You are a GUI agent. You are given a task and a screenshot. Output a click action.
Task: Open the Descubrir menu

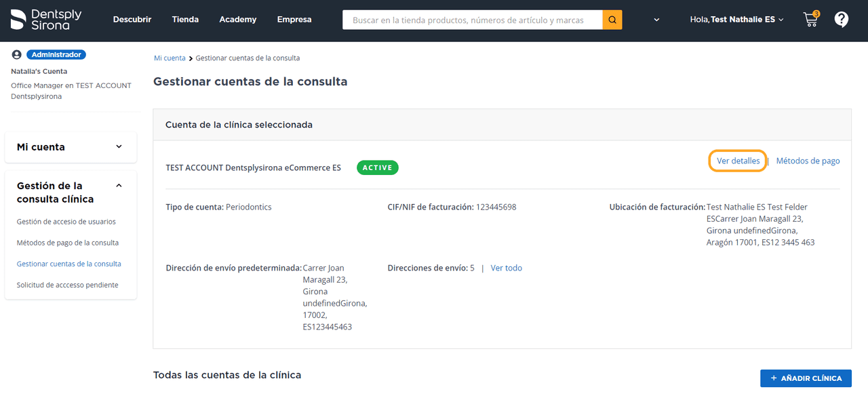pyautogui.click(x=132, y=20)
